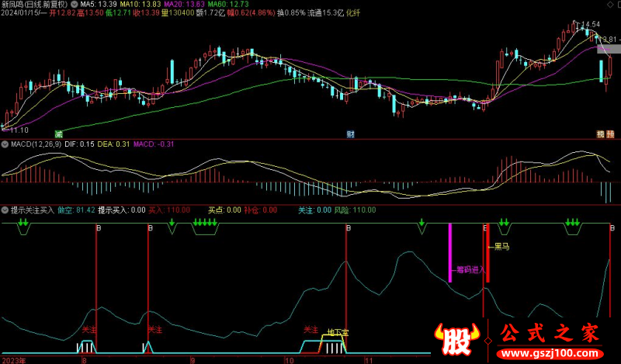Click the 财 event marker on the price axis
The width and height of the screenshot is (621, 364).
(350, 133)
